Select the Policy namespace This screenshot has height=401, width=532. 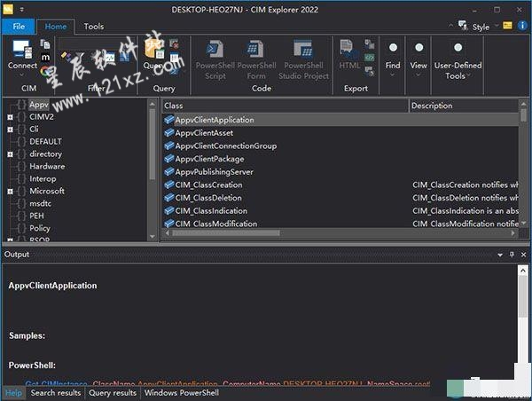(40, 229)
